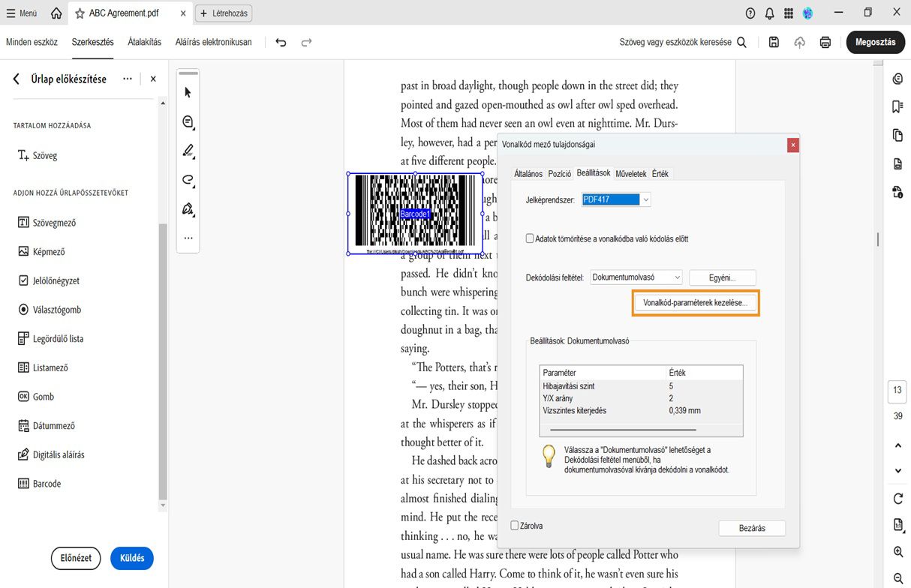Add a Szövegmező form field

(x=47, y=223)
